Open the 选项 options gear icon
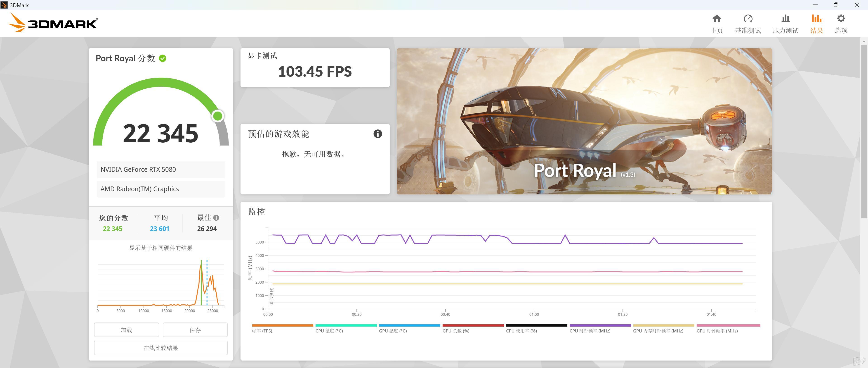This screenshot has width=868, height=368. (x=841, y=19)
